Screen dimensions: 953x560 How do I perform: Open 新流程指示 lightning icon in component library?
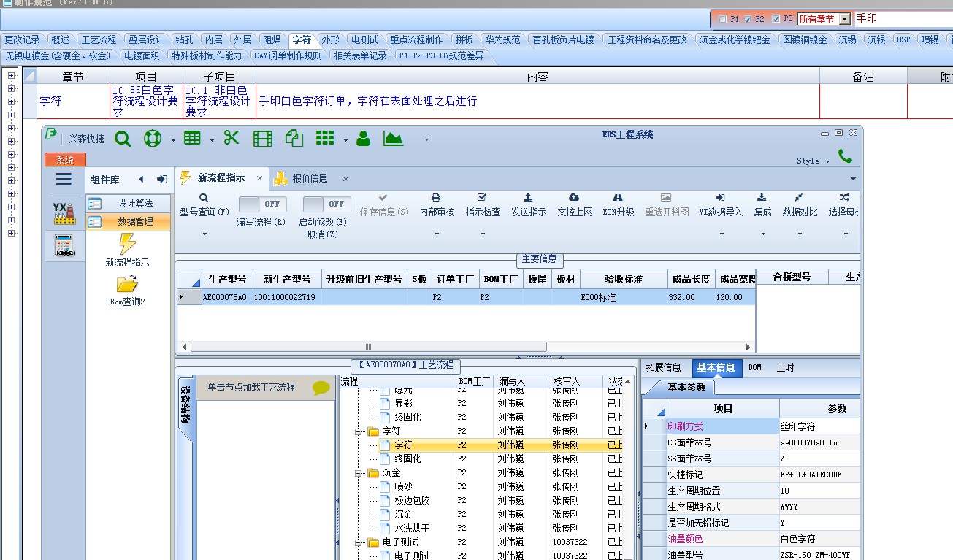click(127, 244)
